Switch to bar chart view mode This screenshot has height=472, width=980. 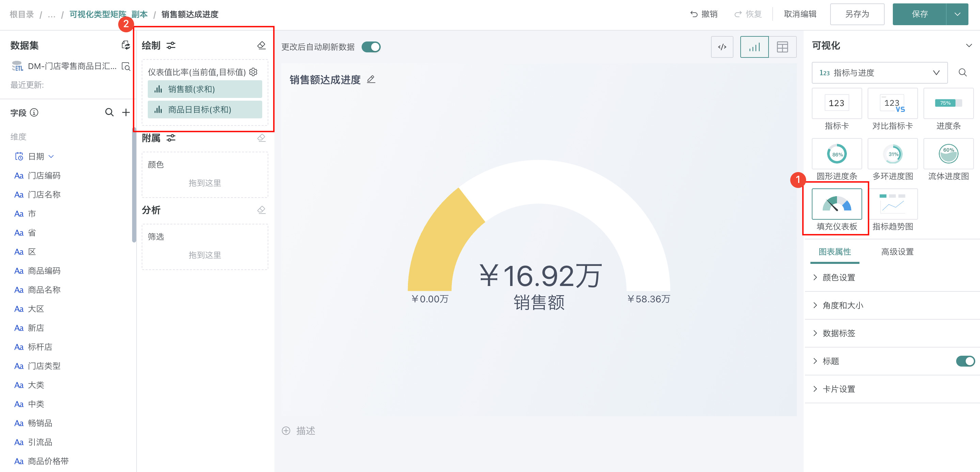click(x=754, y=47)
